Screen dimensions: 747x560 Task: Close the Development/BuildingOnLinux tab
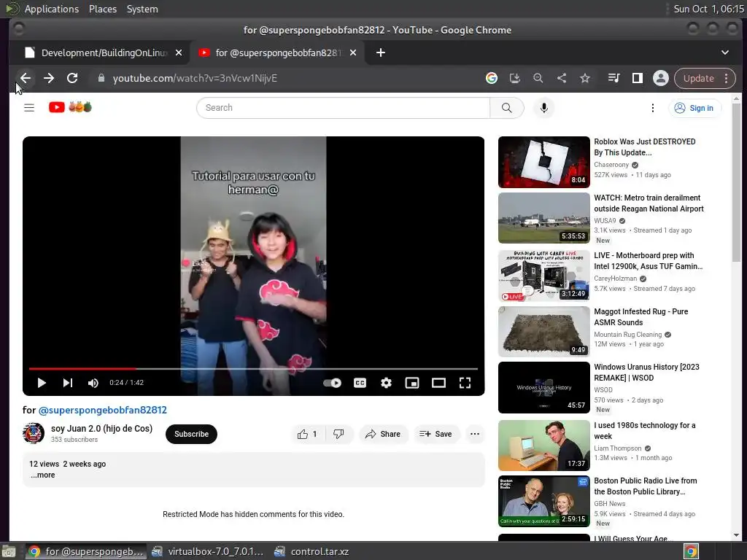click(x=178, y=52)
